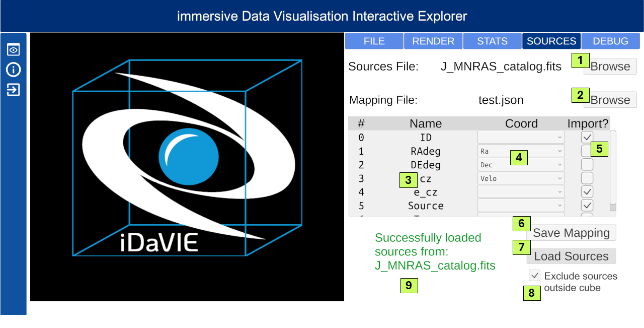Click the test.json mapping file name
This screenshot has width=644, height=328.
501,100
